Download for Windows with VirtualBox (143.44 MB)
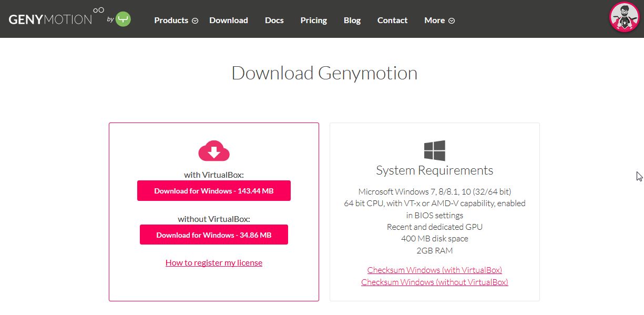Screen dimensions: 644x315 coord(213,191)
